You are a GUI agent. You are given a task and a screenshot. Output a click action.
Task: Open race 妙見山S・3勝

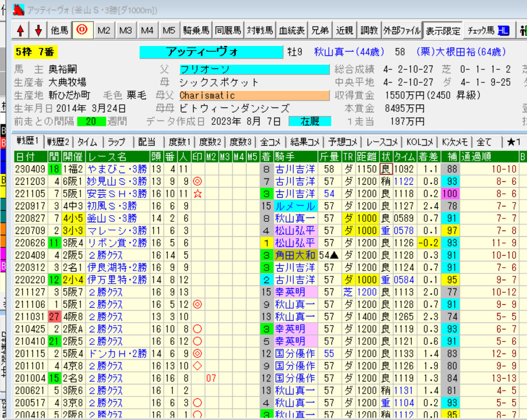coord(117,181)
